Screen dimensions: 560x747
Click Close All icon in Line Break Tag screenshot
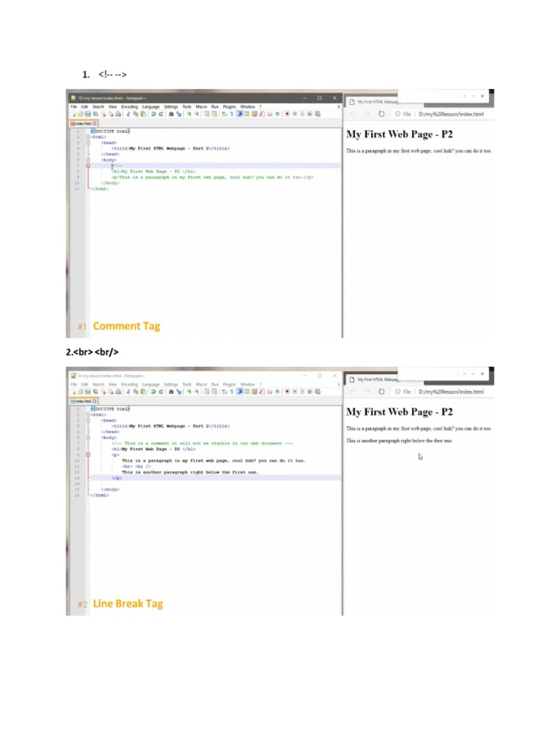[111, 392]
